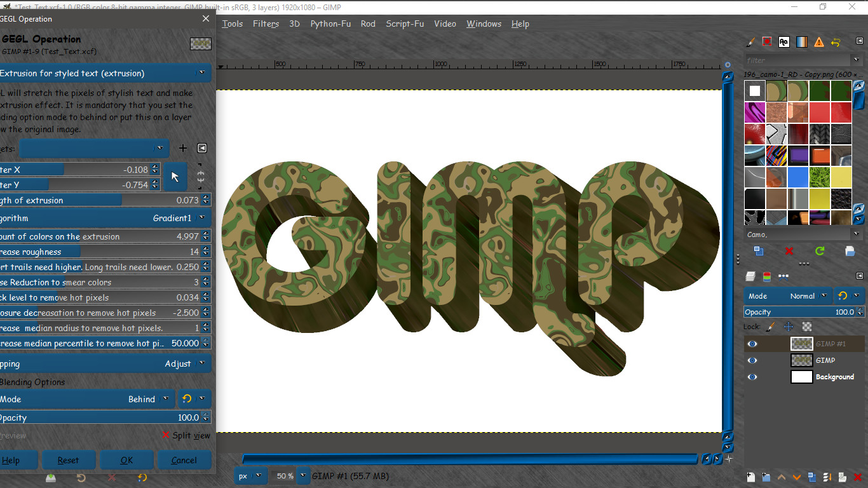Open the Error Console warning tab
Image resolution: width=868 pixels, height=488 pixels.
(819, 42)
